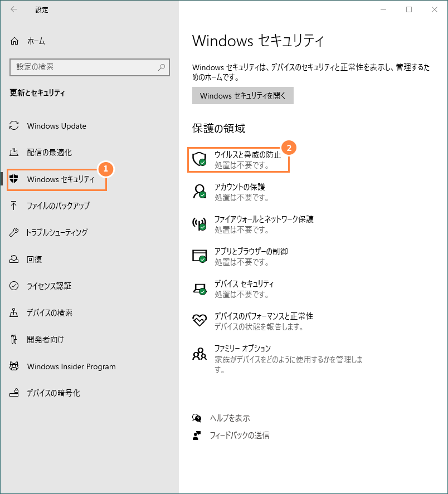The width and height of the screenshot is (448, 494).
Task: Click the firewall and network protection antenna icon
Action: pos(199,224)
